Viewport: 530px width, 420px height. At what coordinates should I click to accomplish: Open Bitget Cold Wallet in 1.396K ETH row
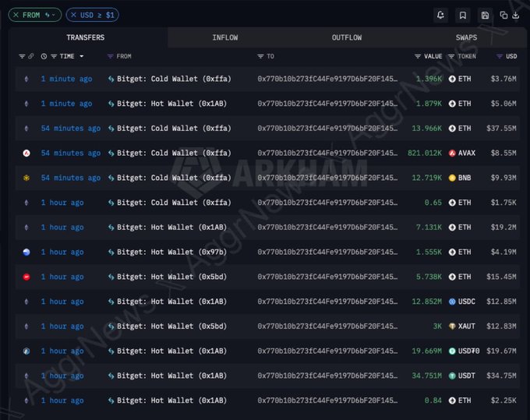(174, 79)
